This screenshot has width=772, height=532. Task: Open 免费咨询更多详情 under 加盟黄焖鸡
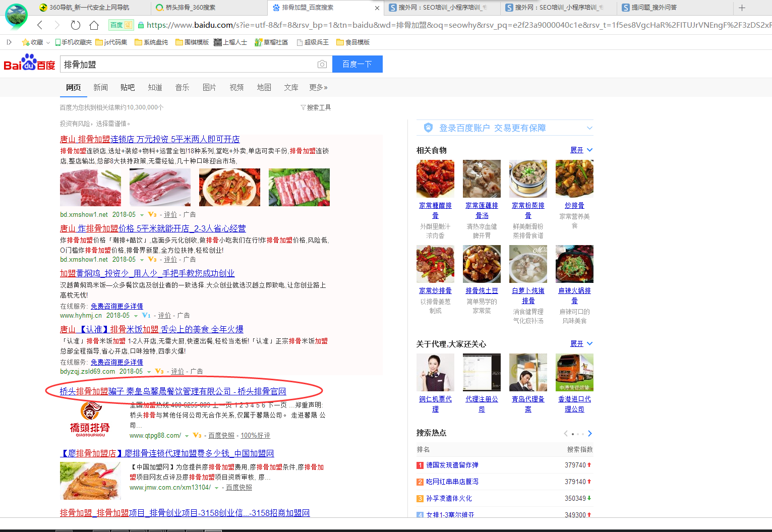tap(117, 306)
